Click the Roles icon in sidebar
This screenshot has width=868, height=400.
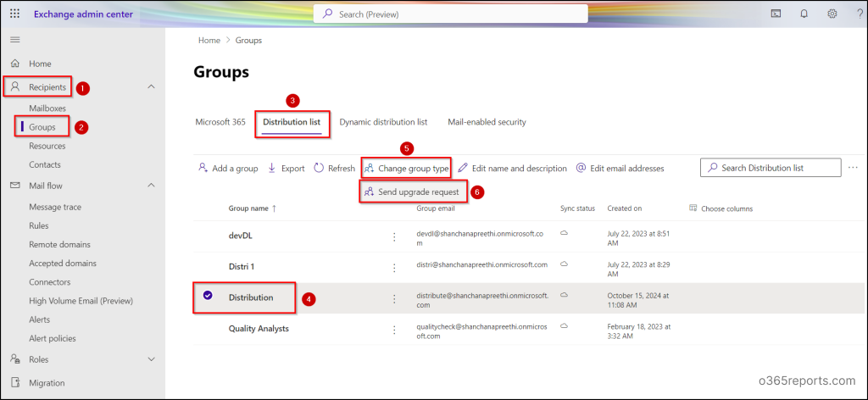coord(15,359)
